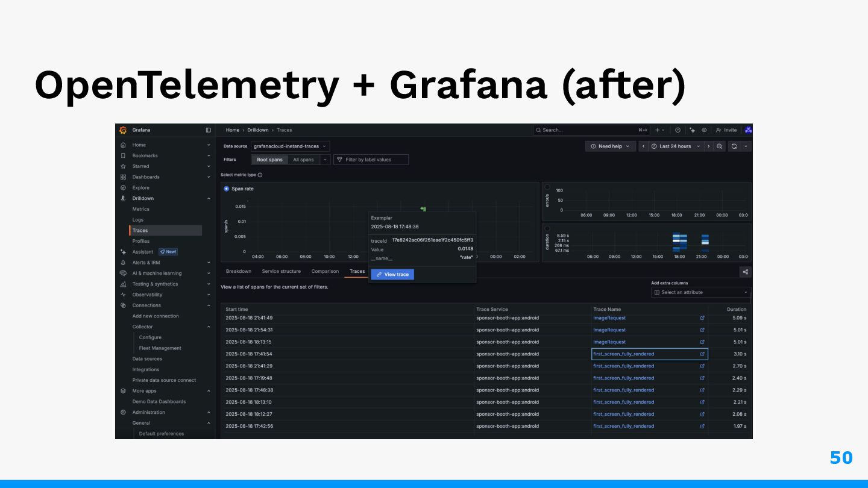Click the Select metric type info icon
Viewport: 868px width, 488px height.
coord(260,175)
